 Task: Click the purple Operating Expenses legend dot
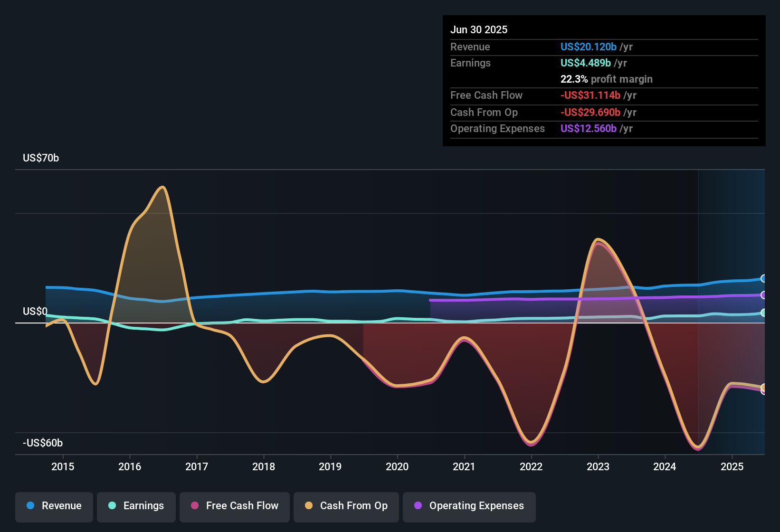click(418, 505)
